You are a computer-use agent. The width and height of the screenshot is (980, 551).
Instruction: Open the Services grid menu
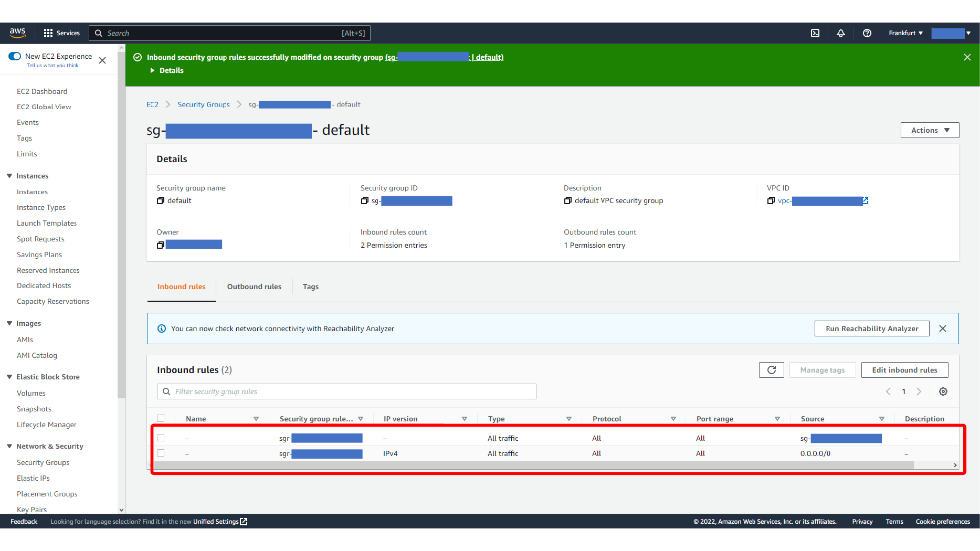pos(61,33)
